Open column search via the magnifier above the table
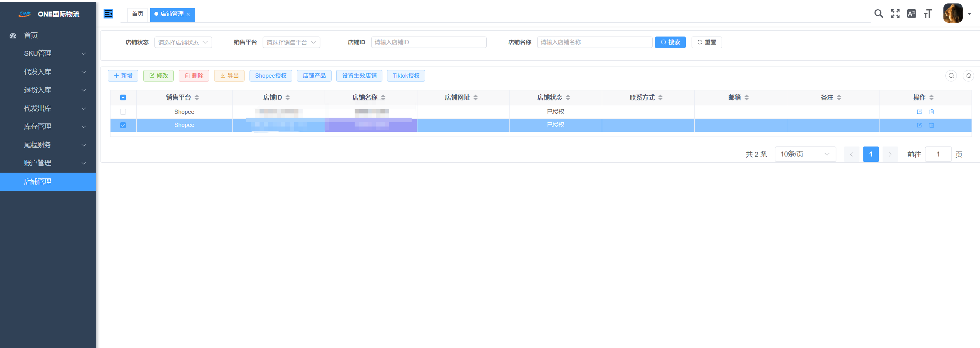Screen dimensions: 980x348 click(951, 76)
